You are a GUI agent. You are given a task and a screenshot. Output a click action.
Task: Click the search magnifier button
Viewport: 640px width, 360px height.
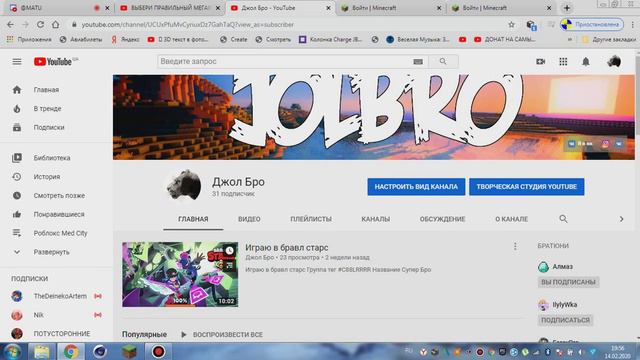point(443,62)
